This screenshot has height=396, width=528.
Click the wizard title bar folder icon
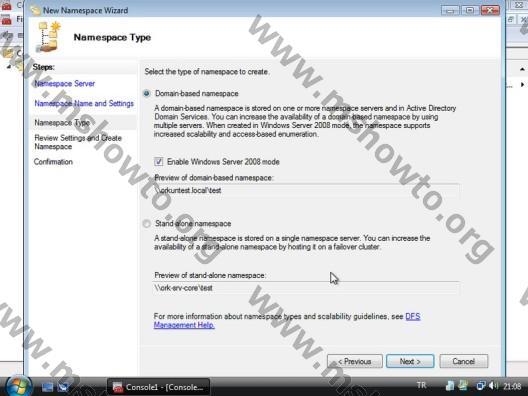pos(35,10)
